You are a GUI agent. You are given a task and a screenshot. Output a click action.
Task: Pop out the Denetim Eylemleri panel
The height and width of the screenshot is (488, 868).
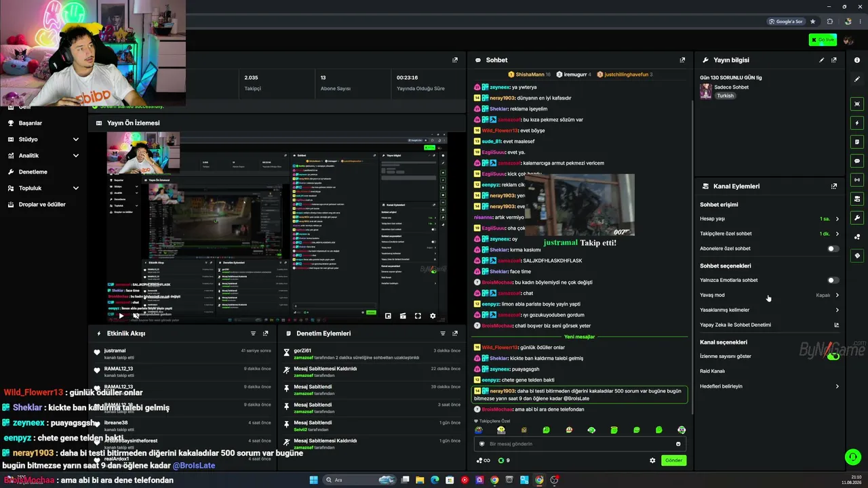pyautogui.click(x=455, y=333)
